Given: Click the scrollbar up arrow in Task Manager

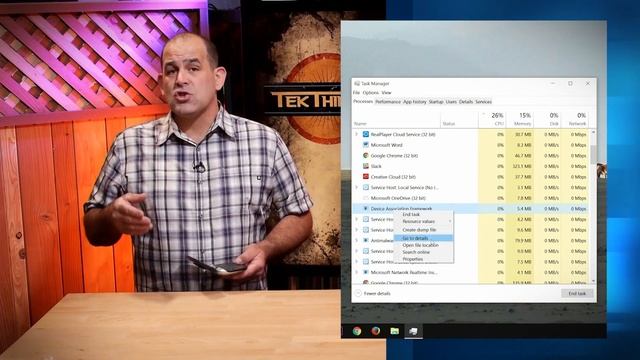Looking at the screenshot, I should (593, 132).
